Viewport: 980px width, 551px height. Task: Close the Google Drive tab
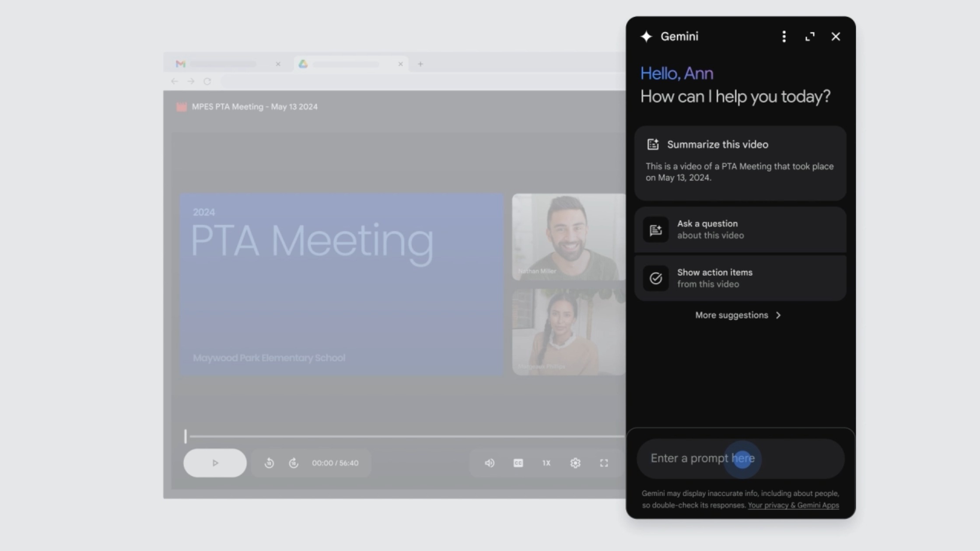pyautogui.click(x=400, y=64)
